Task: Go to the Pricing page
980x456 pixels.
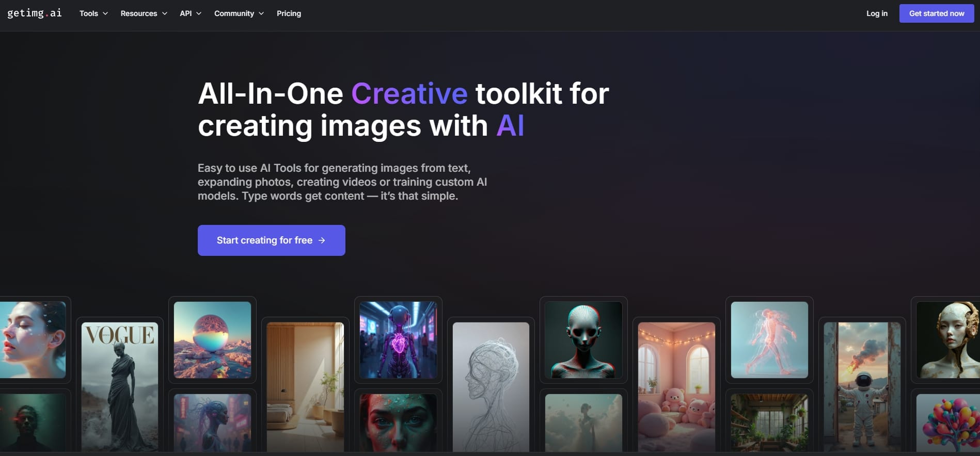Action: tap(289, 13)
